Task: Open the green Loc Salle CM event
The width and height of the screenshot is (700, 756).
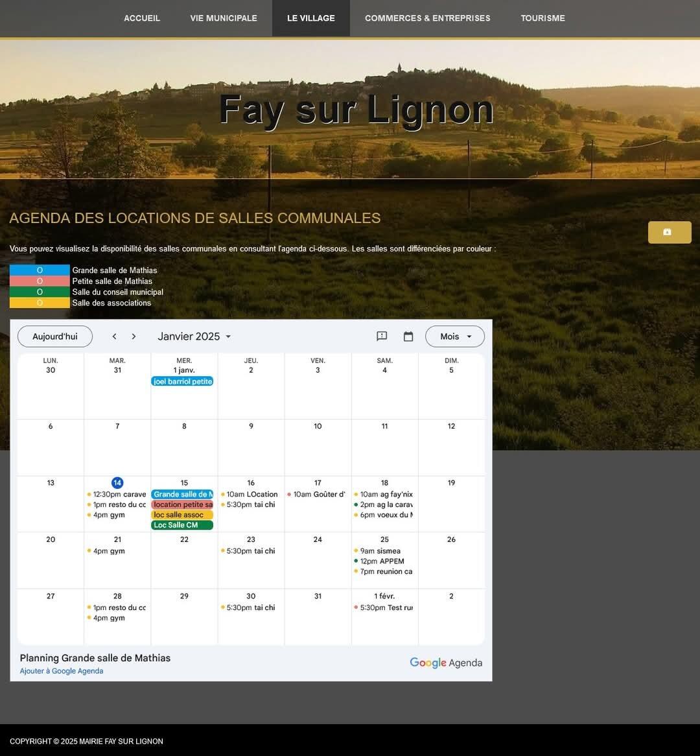Action: coord(182,525)
